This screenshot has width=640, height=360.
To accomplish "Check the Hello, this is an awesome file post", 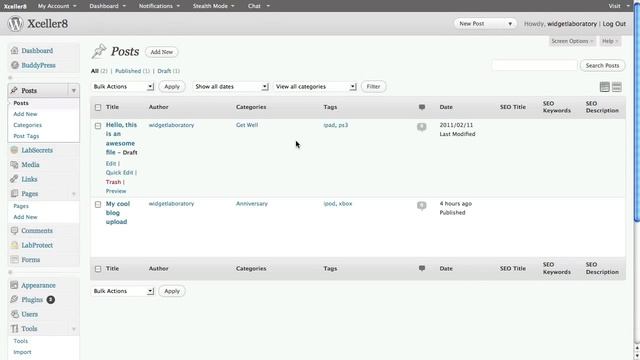I will [x=98, y=126].
